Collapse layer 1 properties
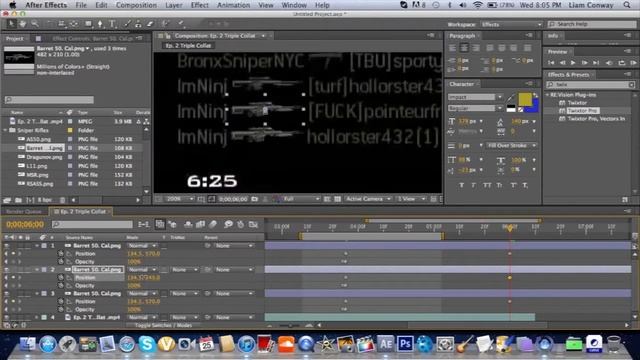The image size is (640, 360). (x=37, y=246)
